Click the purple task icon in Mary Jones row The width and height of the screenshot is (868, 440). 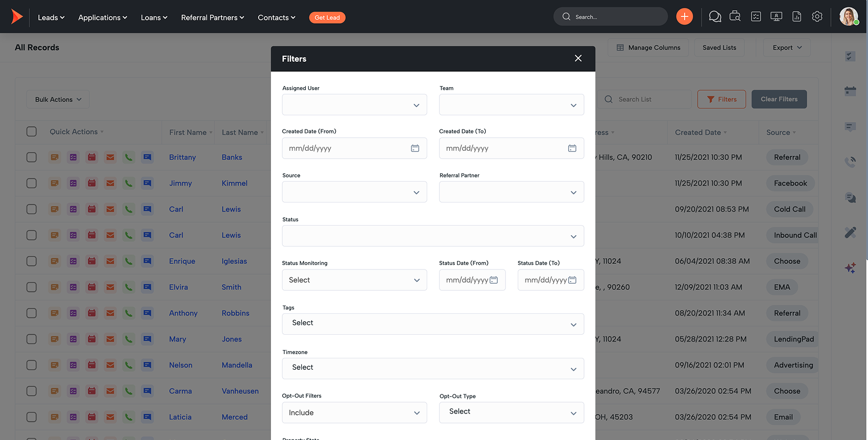(x=73, y=339)
